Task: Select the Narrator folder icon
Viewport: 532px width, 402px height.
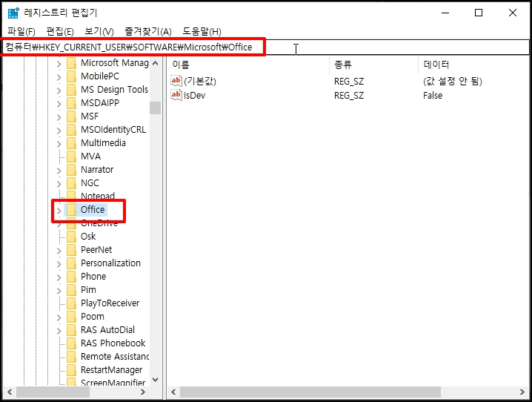Action: point(71,170)
